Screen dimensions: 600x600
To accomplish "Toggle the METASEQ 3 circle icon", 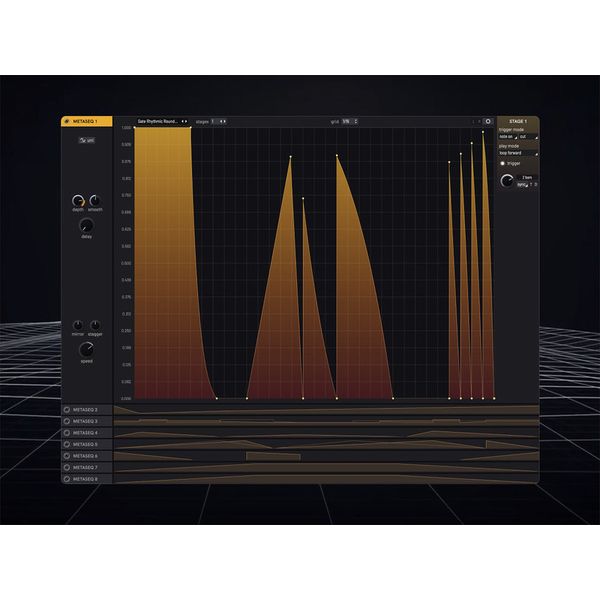I will 67,421.
